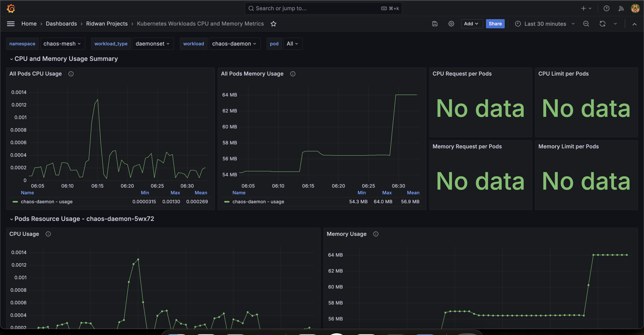Click green color swatch in CPU Usage legend
The image size is (644, 335).
[15, 202]
